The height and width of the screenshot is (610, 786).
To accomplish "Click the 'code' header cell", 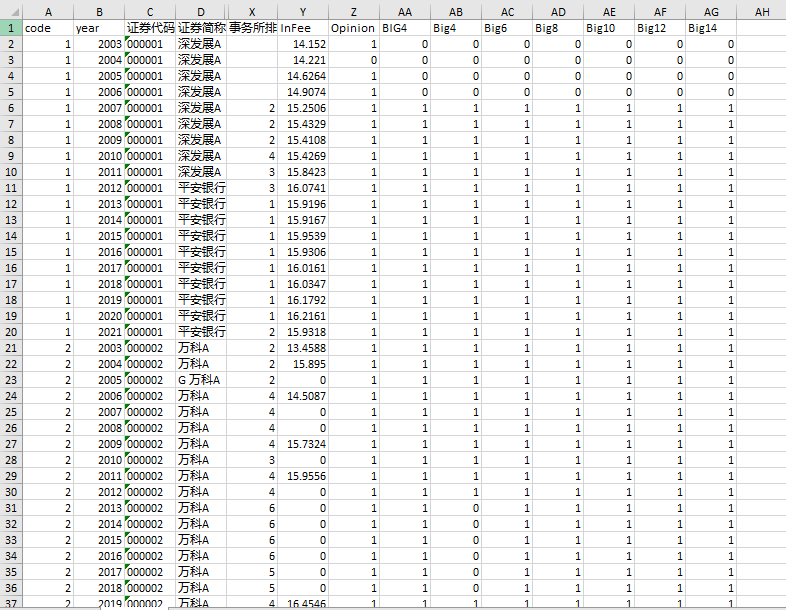I will pyautogui.click(x=47, y=28).
